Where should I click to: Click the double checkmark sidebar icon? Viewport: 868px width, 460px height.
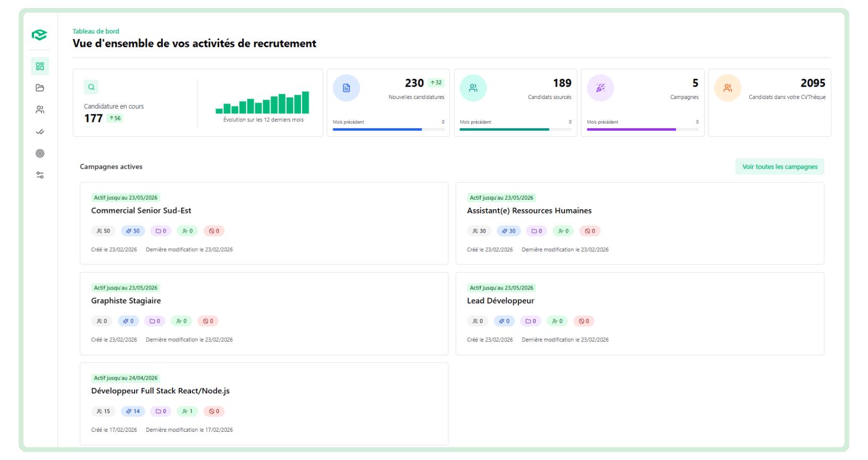40,132
